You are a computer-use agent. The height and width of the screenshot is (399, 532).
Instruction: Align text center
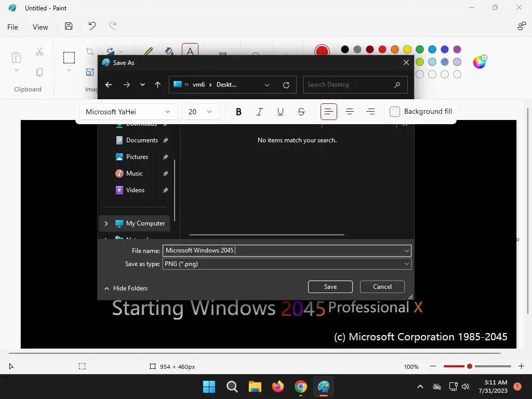click(x=350, y=112)
